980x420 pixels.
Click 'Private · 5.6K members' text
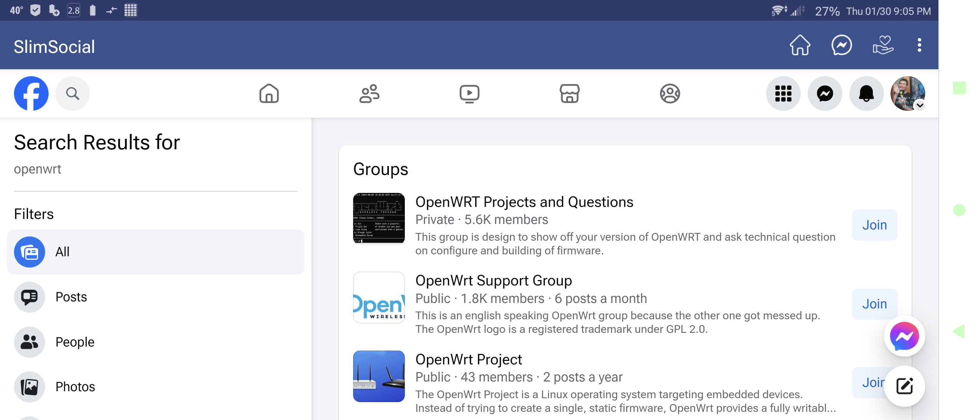pos(481,220)
